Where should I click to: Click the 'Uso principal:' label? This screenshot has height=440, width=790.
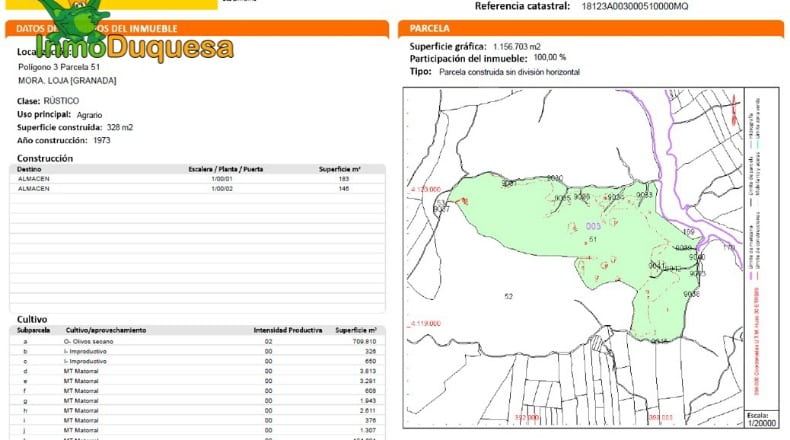click(44, 114)
